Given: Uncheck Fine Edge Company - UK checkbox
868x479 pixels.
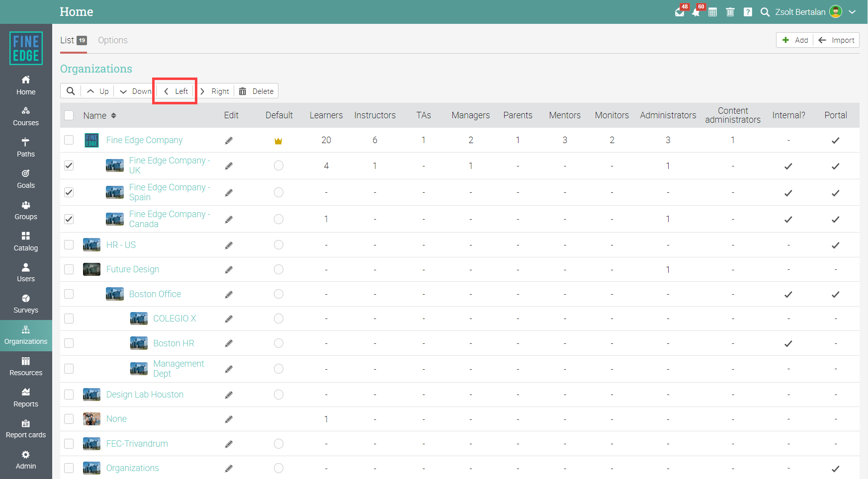Looking at the screenshot, I should coord(69,165).
